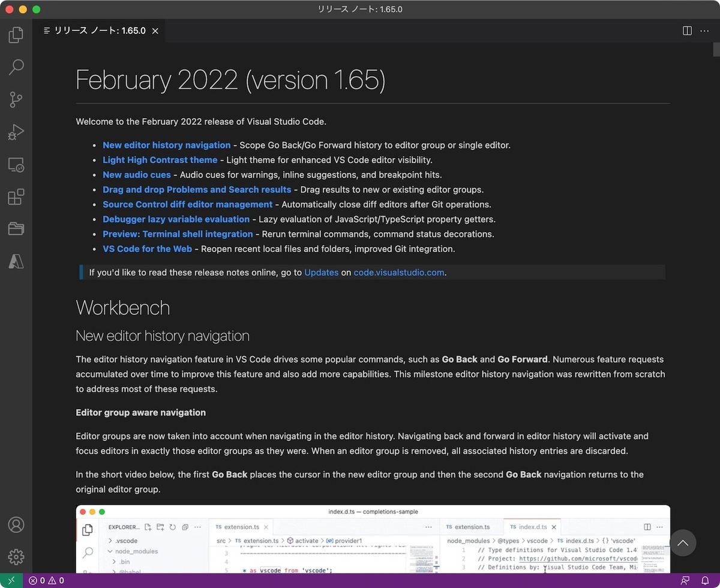Open the Manage gear icon

pos(16,557)
